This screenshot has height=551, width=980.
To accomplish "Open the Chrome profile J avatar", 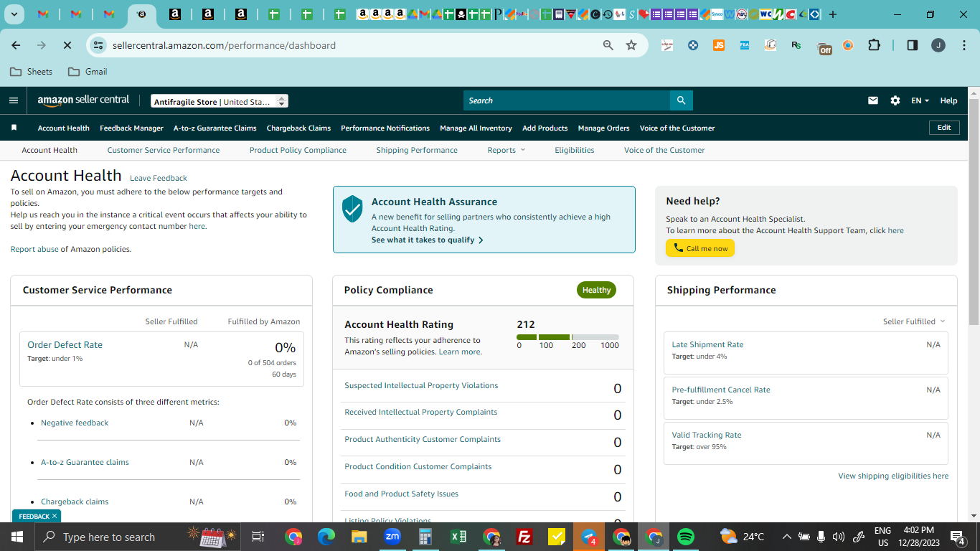I will click(x=938, y=45).
